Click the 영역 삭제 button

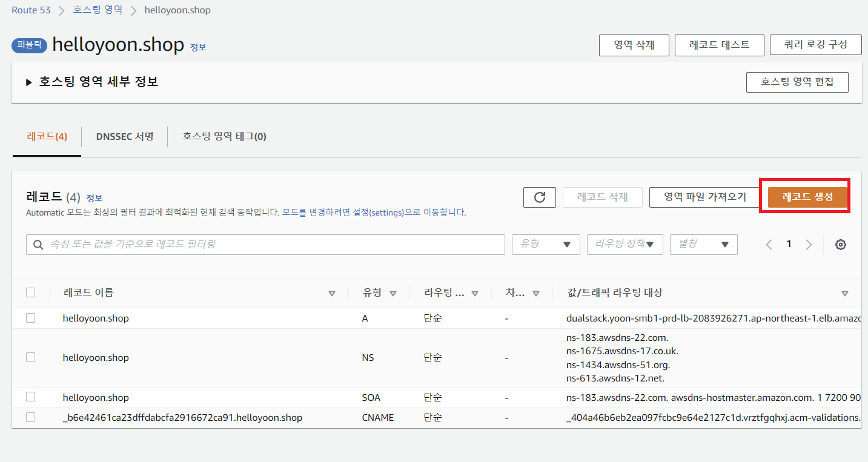[634, 45]
